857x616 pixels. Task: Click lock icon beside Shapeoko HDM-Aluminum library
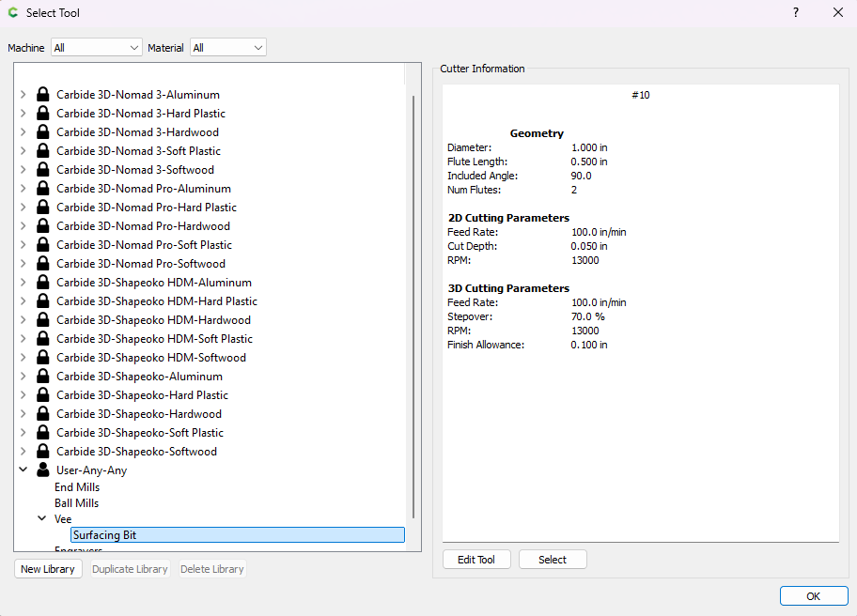42,283
